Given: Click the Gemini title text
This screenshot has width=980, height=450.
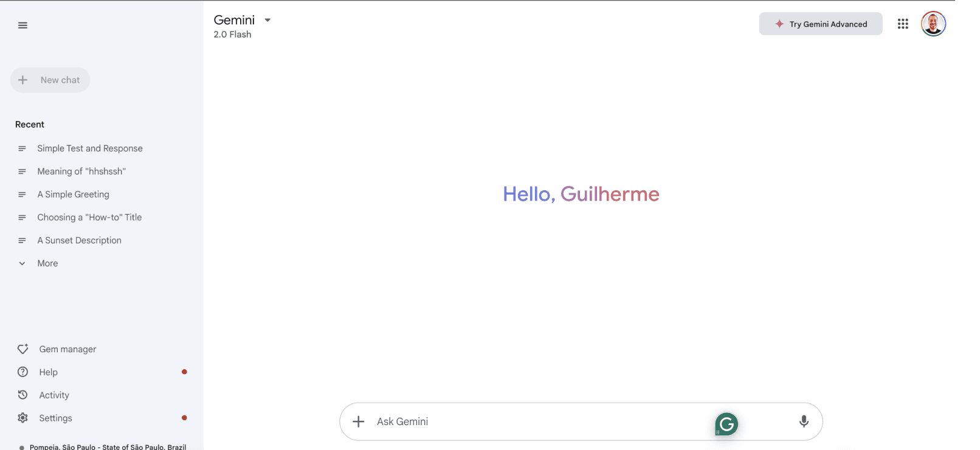Looking at the screenshot, I should (x=234, y=20).
